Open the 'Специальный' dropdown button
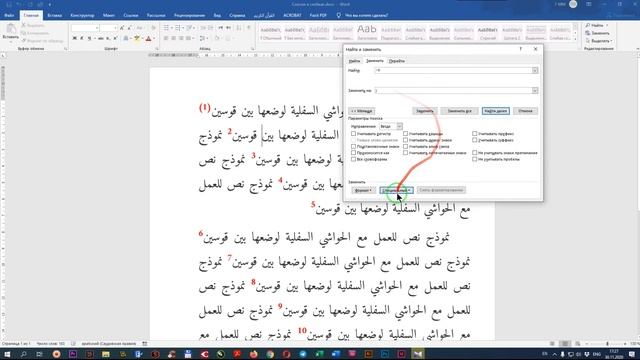Screen dimensions: 640x360 (x=396, y=190)
